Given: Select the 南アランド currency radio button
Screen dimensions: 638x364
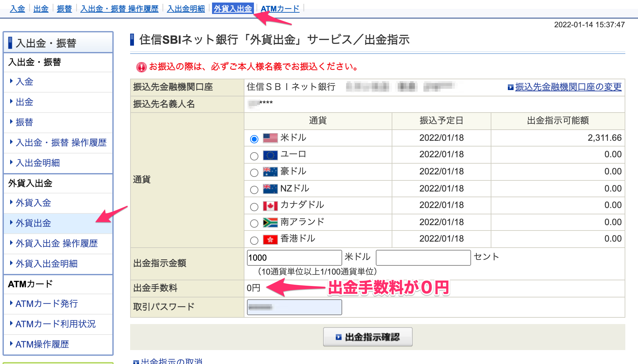Looking at the screenshot, I should click(x=254, y=224).
